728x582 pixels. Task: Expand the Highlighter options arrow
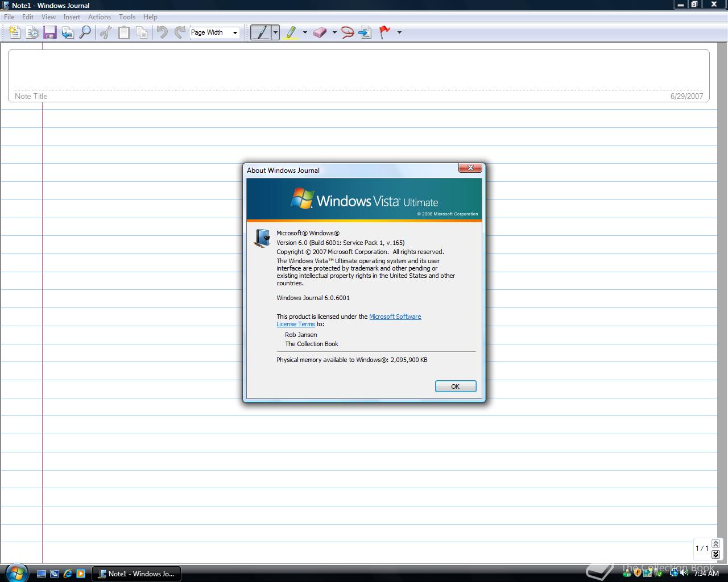pyautogui.click(x=305, y=32)
